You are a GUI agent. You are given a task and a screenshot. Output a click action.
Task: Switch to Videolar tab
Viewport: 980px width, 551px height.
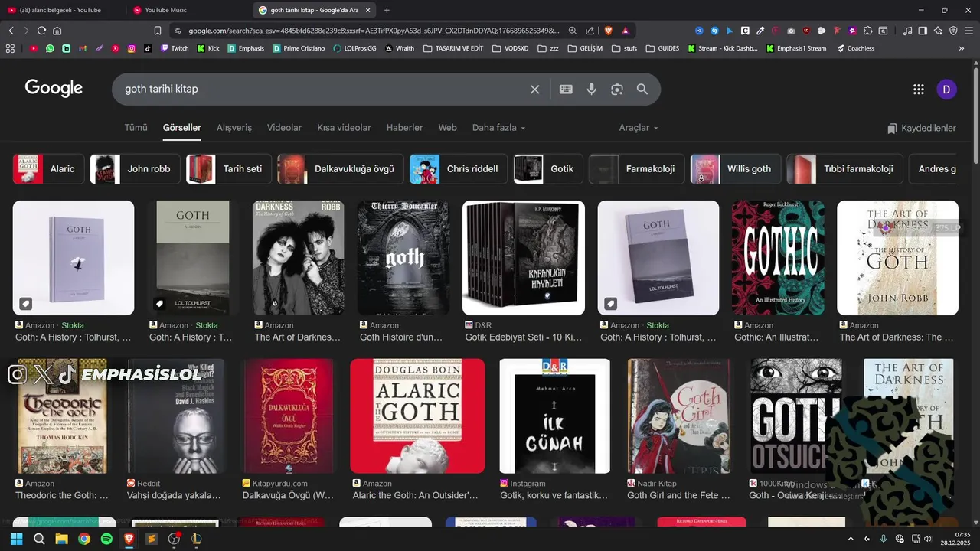[x=284, y=128]
